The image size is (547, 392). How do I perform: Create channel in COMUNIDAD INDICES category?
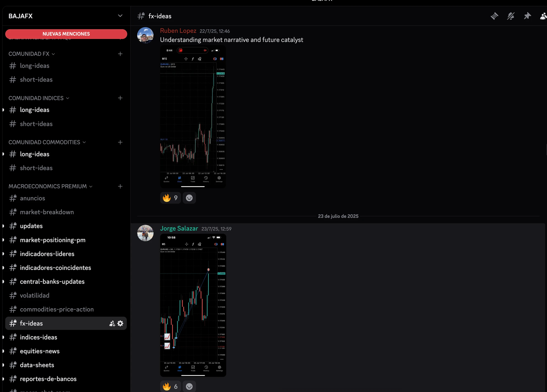click(x=120, y=98)
